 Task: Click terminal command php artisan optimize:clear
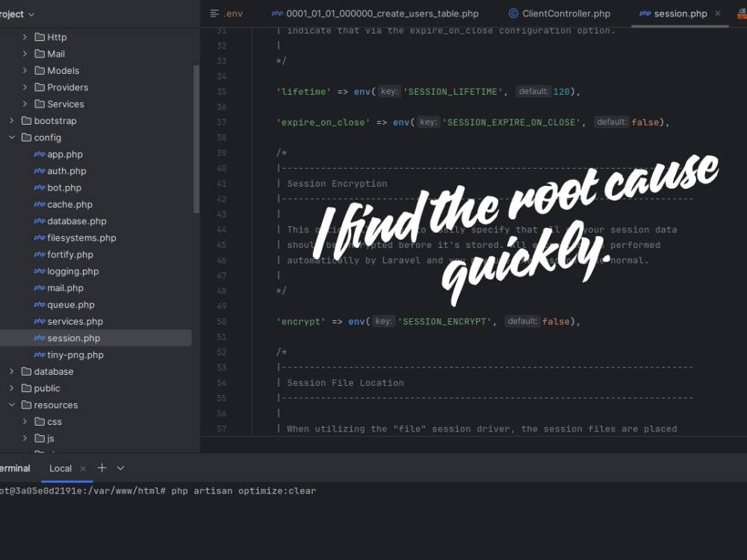point(244,491)
